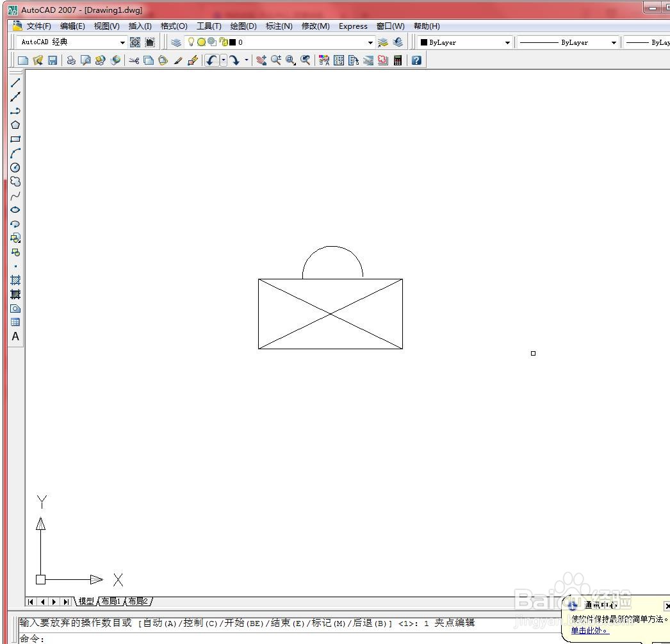
Task: Open Tool Palettes window icon
Action: tap(354, 61)
